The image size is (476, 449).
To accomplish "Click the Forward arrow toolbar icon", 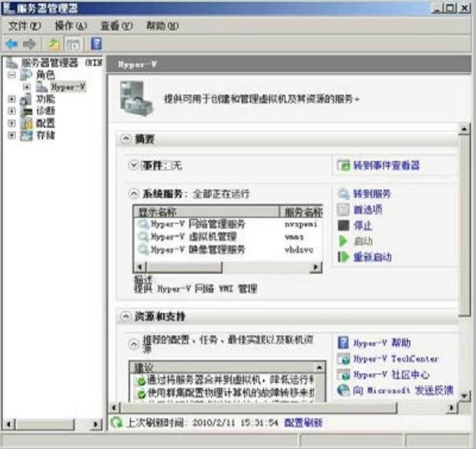I will (x=30, y=44).
